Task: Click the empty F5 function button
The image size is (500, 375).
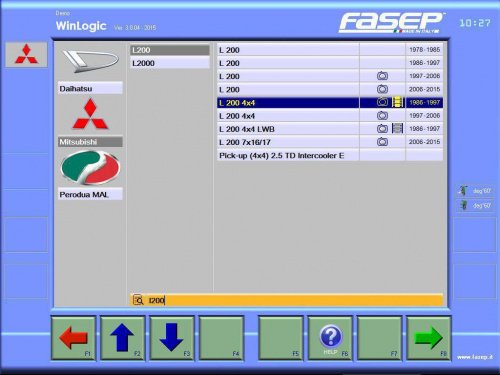Action: [x=280, y=338]
